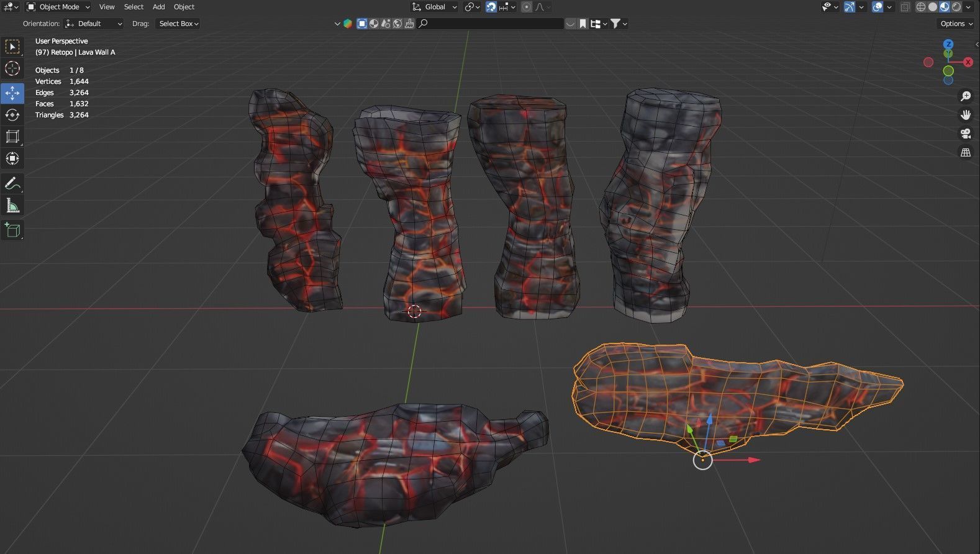Open the overlays options dropdown arrow

pyautogui.click(x=890, y=7)
